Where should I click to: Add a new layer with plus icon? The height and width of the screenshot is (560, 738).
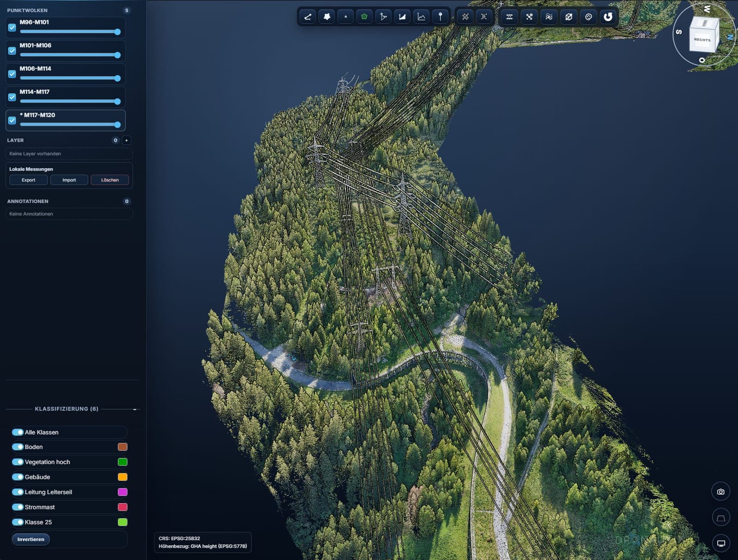coord(126,140)
